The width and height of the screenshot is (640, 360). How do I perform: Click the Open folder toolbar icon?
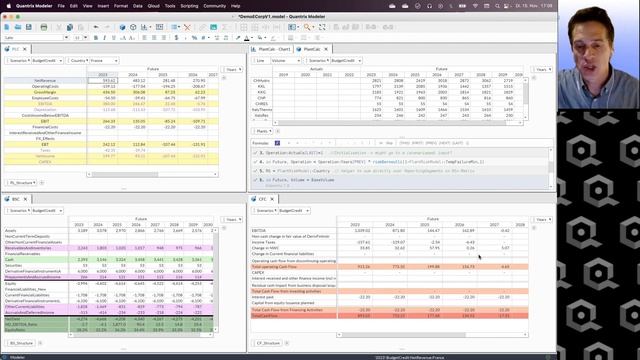pos(18,27)
